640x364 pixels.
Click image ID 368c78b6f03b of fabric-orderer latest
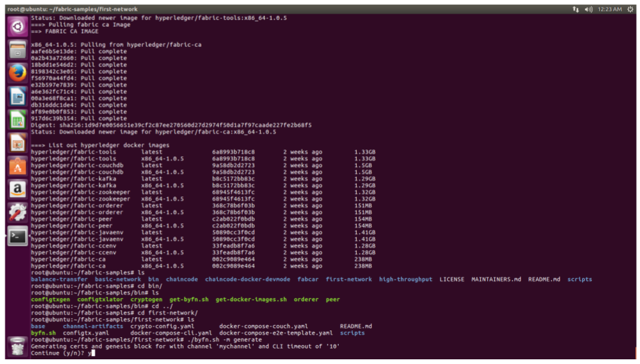point(233,206)
